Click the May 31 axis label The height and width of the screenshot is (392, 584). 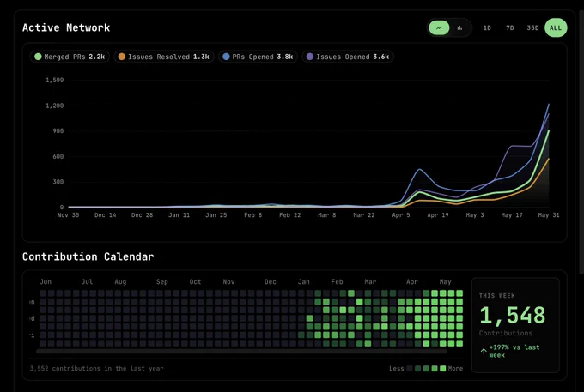tap(548, 215)
